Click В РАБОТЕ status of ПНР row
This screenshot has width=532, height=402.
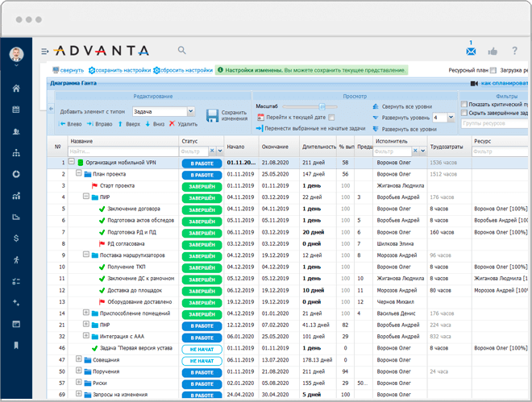202,326
